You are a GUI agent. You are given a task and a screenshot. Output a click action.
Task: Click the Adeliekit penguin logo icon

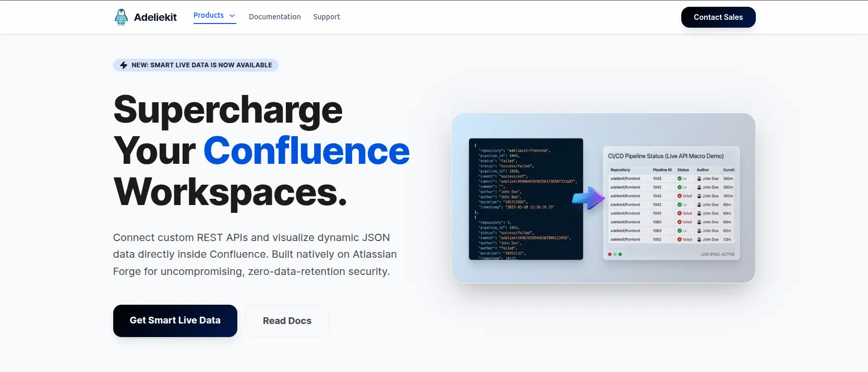(x=121, y=17)
